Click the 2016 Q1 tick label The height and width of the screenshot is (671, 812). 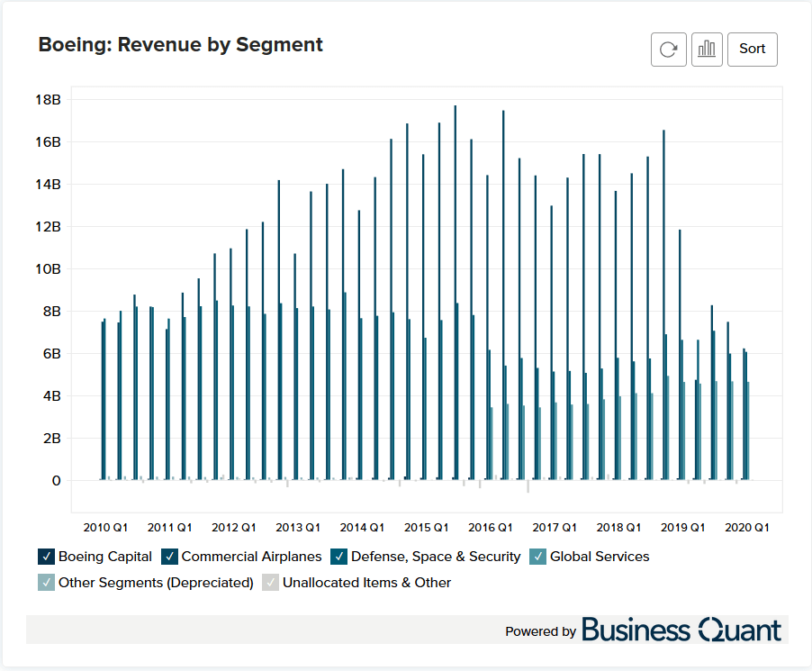[x=491, y=528]
